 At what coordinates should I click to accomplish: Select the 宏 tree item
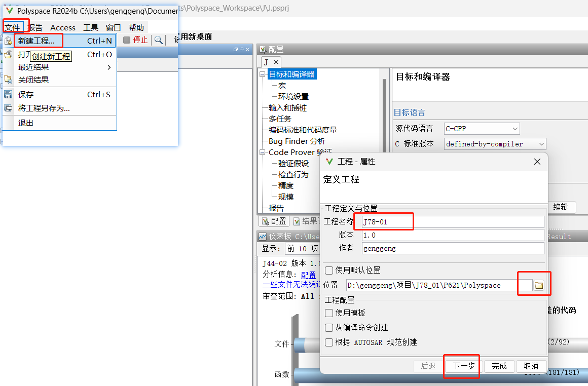(282, 86)
